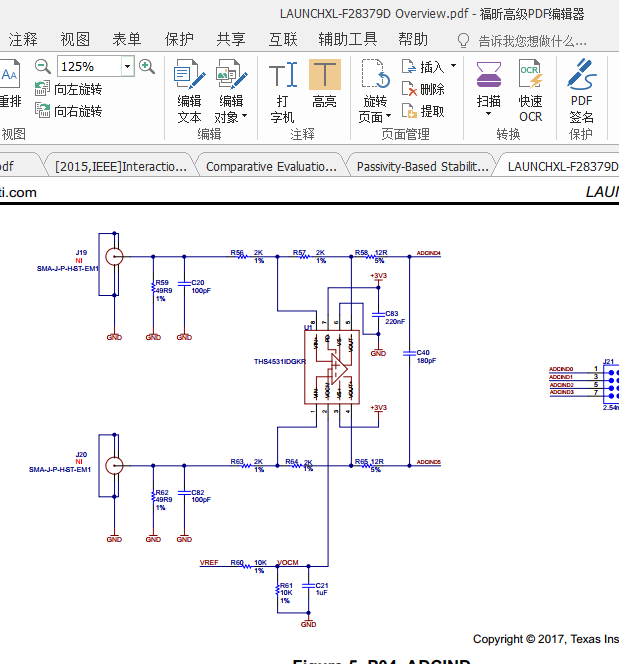Click the lightbulb icon beside Tell me
619x664 pixels.
tap(463, 41)
